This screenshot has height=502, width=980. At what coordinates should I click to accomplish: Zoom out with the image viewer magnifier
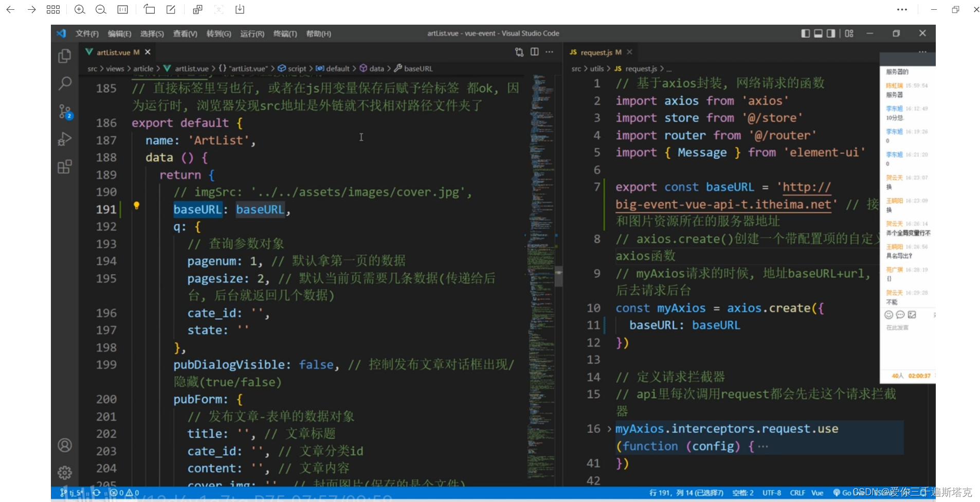pos(101,9)
